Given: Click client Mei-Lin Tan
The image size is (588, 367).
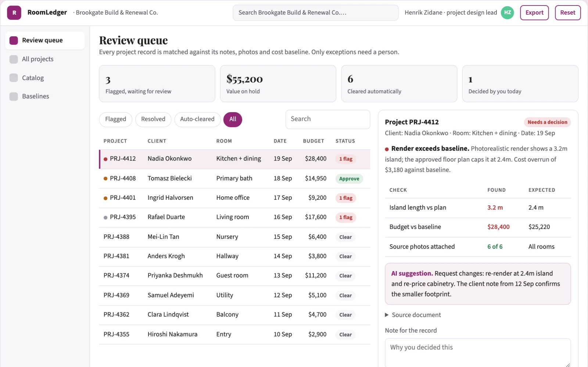Looking at the screenshot, I should [x=164, y=237].
